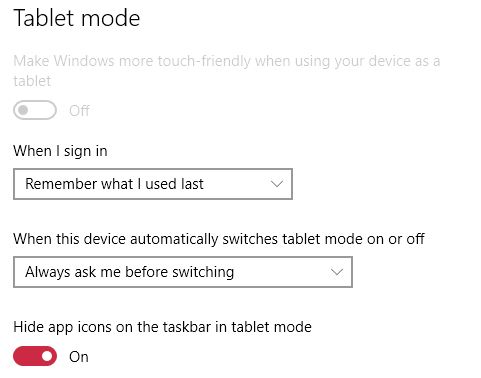Click the Hide app icons on the taskbar label
481x378 pixels.
click(x=162, y=327)
